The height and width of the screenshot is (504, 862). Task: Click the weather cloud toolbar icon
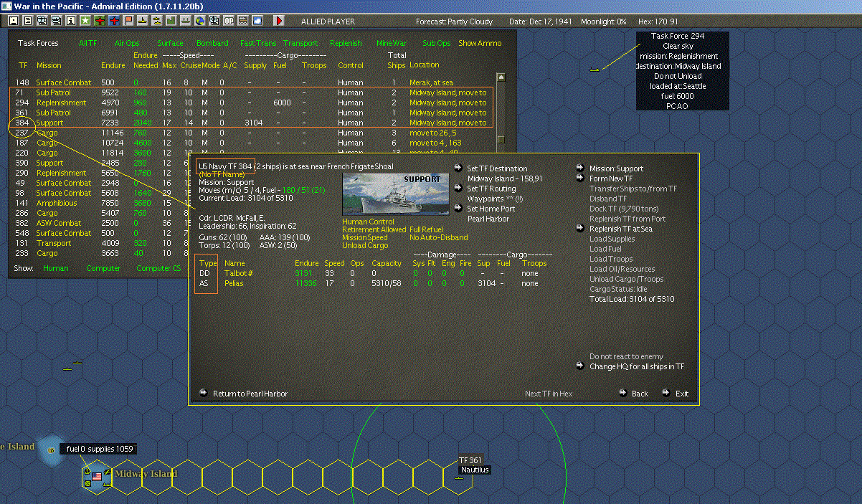click(257, 21)
